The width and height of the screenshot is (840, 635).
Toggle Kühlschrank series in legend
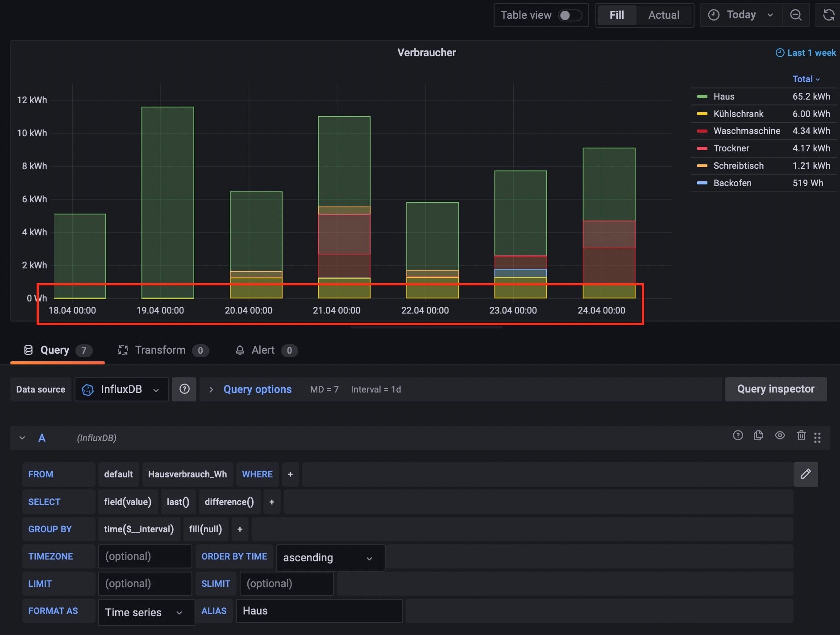738,114
